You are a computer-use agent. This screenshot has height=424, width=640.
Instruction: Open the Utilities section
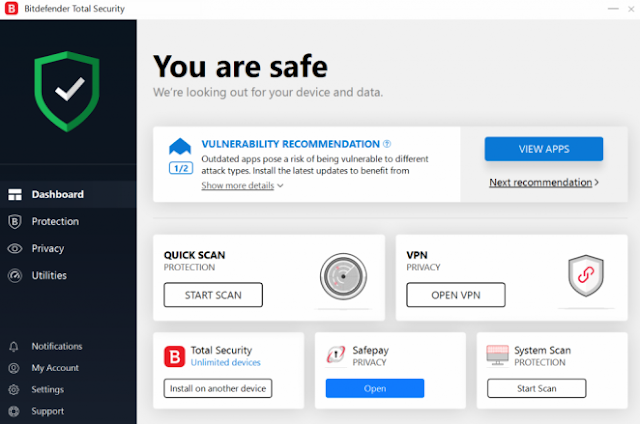point(68,275)
